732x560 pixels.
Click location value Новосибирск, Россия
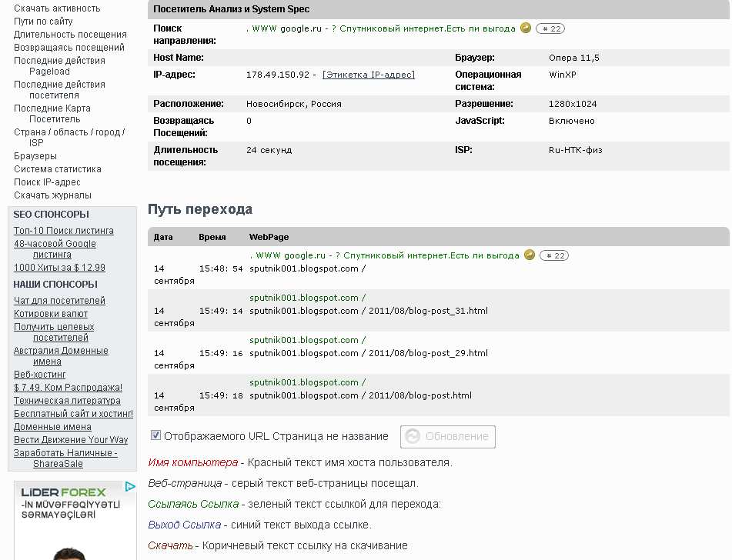(293, 104)
